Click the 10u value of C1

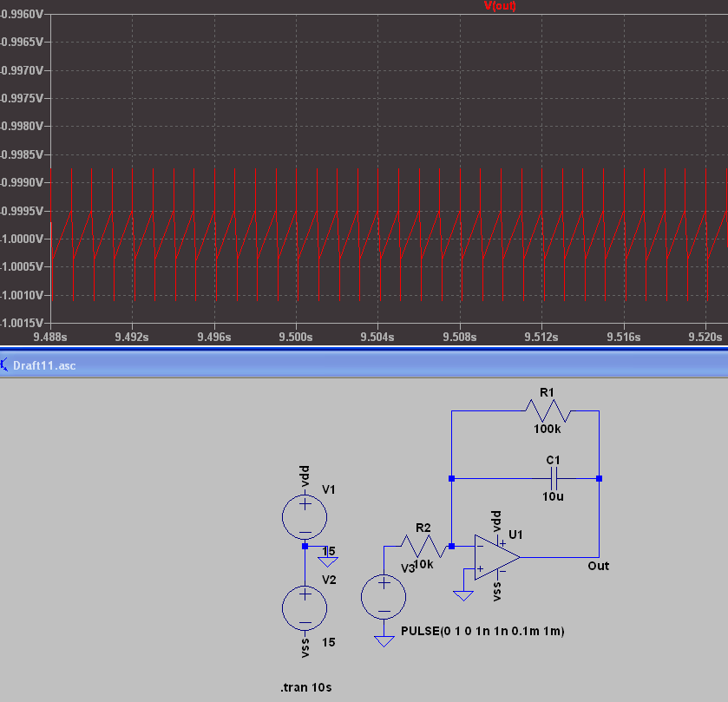[x=553, y=496]
